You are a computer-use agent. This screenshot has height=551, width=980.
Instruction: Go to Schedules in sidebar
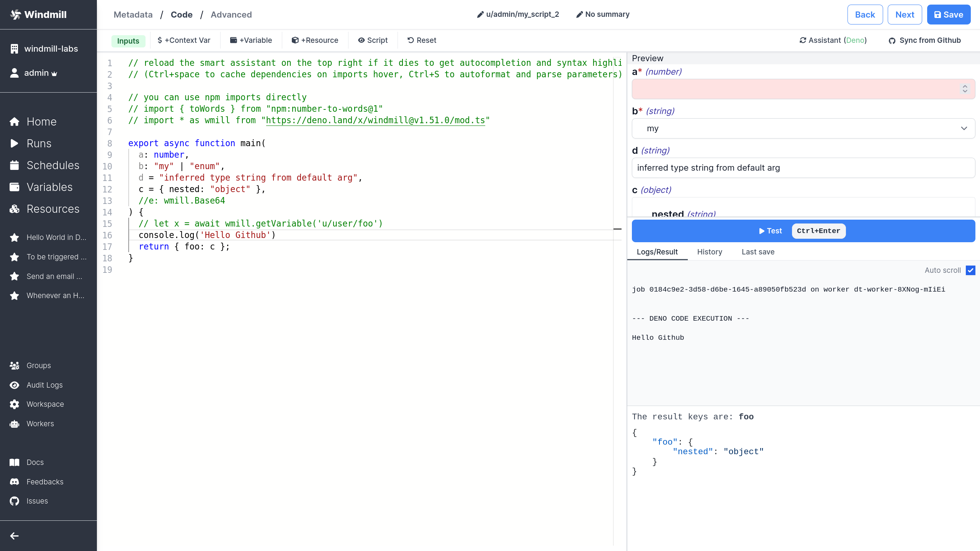[x=53, y=165]
